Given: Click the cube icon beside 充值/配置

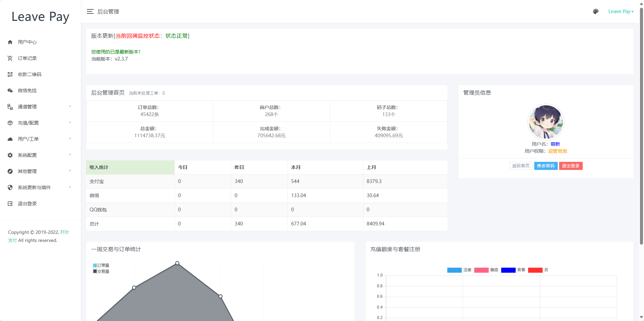Looking at the screenshot, I should point(10,123).
